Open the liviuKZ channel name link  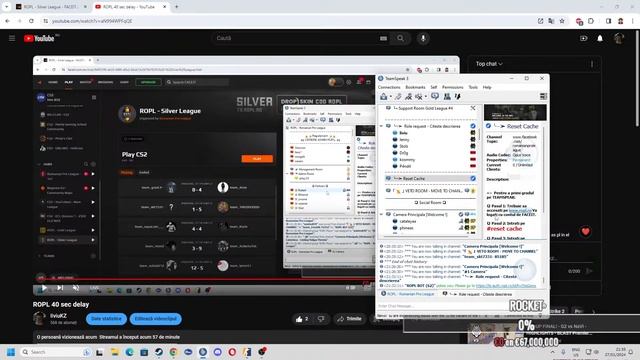[x=58, y=316]
